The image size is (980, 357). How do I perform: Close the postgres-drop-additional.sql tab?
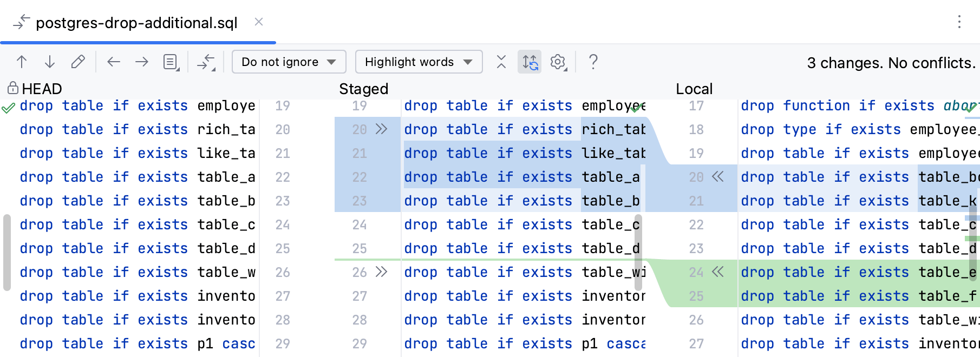click(259, 22)
